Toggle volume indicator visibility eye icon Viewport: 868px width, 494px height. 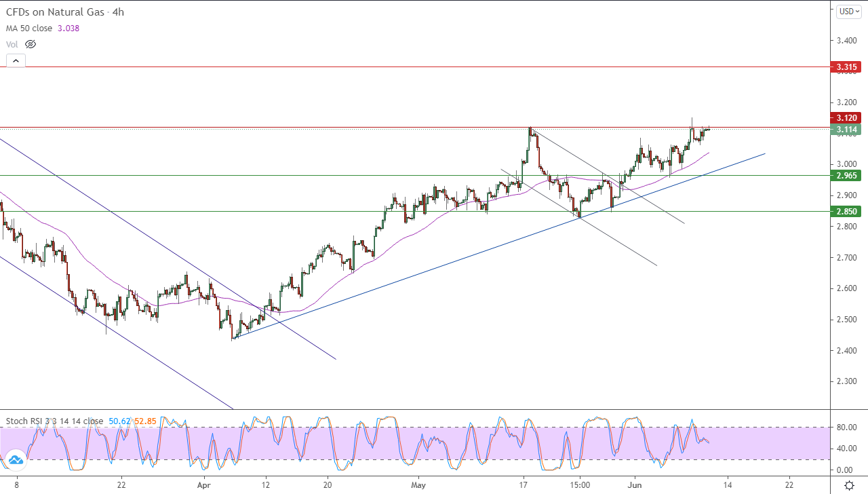click(31, 44)
